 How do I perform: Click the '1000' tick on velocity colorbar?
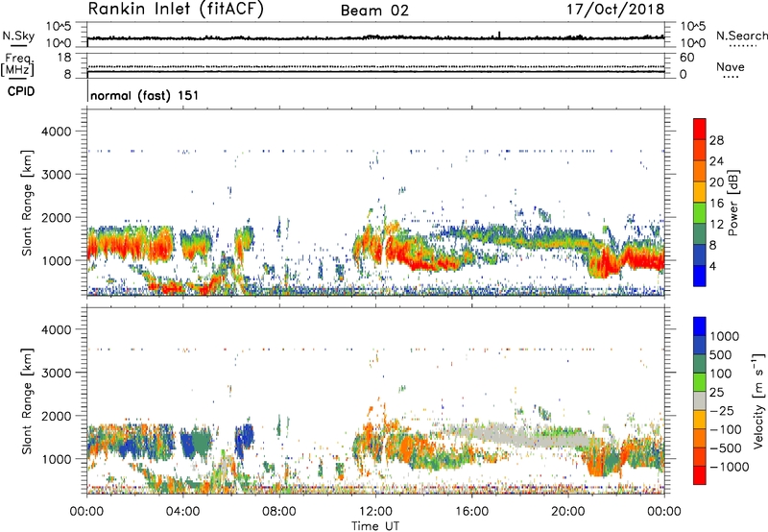(x=724, y=336)
